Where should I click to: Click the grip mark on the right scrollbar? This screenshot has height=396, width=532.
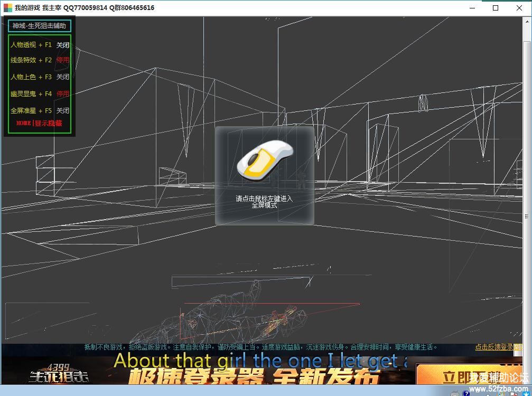527,216
